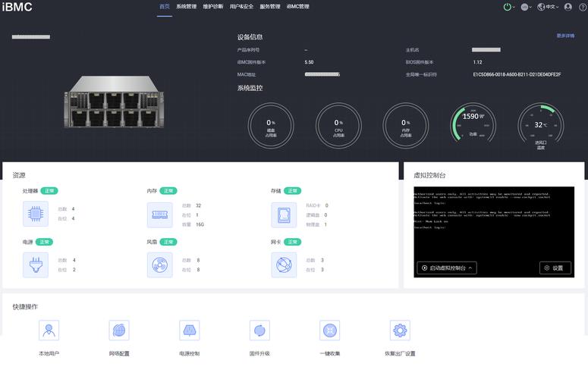Open the 服务管理 menu
This screenshot has width=588, height=379.
click(270, 7)
